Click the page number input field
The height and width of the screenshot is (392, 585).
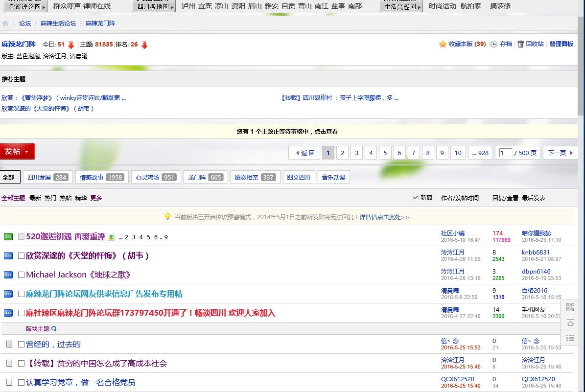pyautogui.click(x=505, y=153)
